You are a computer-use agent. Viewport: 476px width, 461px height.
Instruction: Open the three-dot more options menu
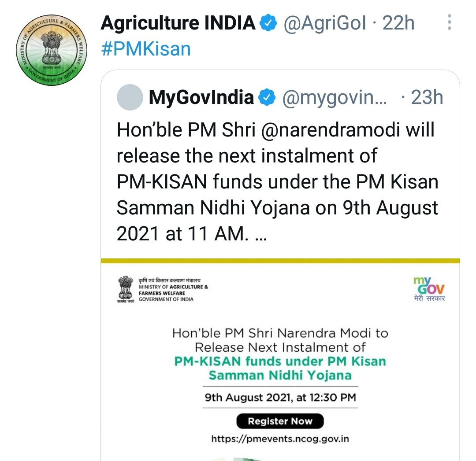[x=449, y=22]
